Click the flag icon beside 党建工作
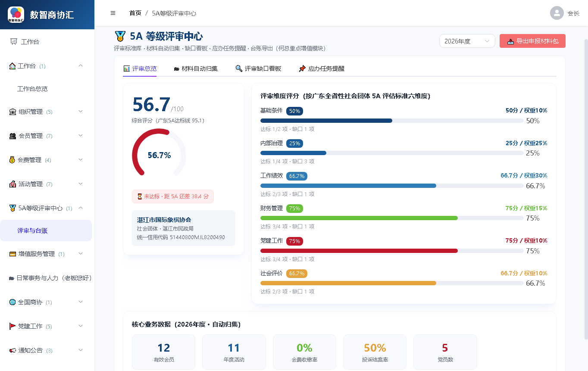 pyautogui.click(x=13, y=326)
